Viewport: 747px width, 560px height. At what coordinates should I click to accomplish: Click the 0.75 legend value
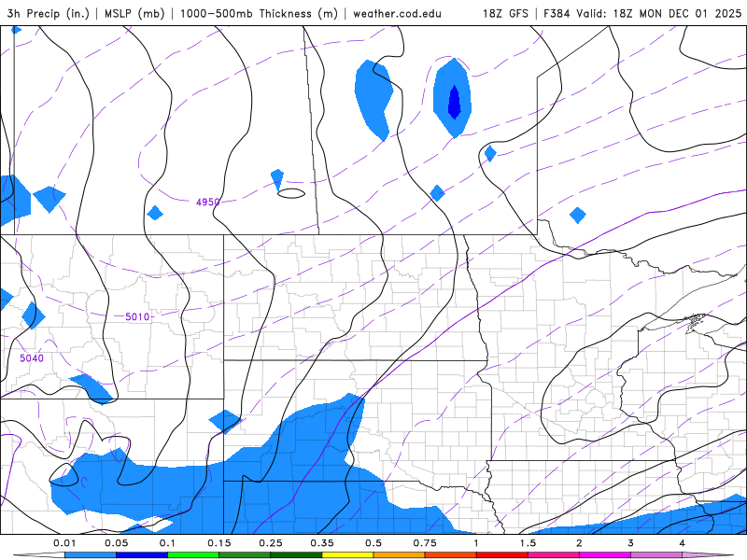[x=425, y=543]
